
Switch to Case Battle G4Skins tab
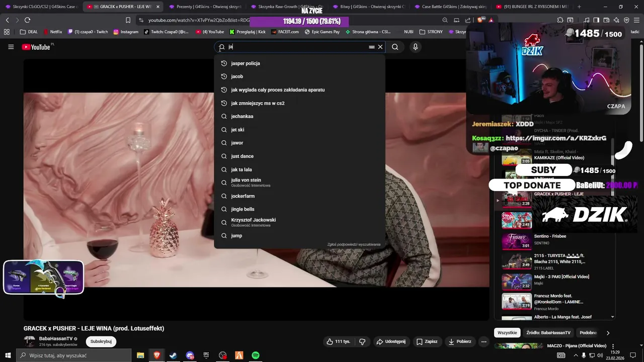coord(450,7)
